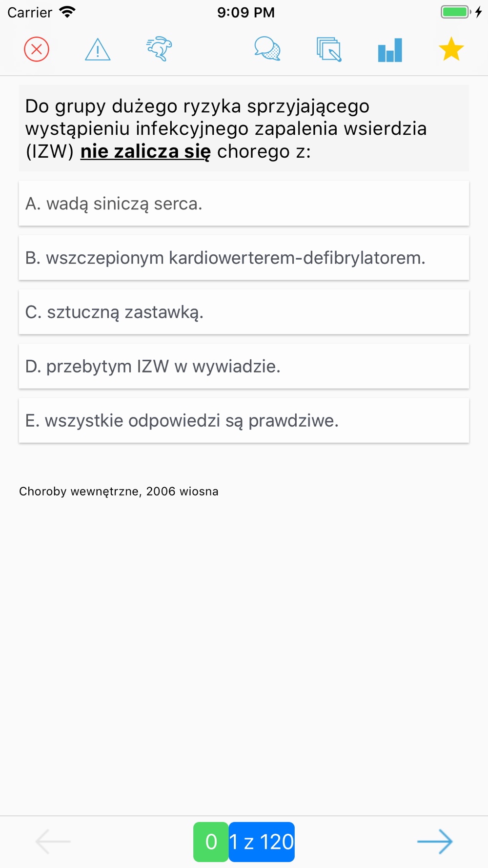Tap the Choroby wewnętrzne 2006 wiosna label
488x868 pixels.
pyautogui.click(x=119, y=491)
